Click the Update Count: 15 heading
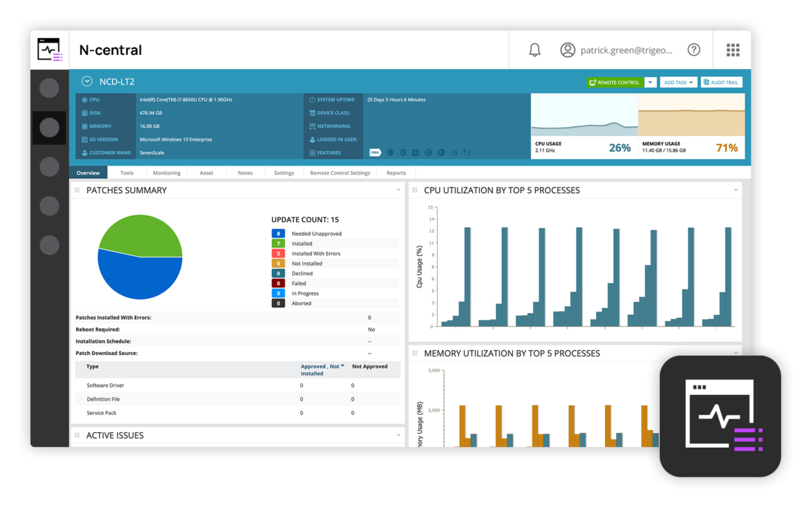Viewport: 812px width, 508px height. click(x=305, y=219)
